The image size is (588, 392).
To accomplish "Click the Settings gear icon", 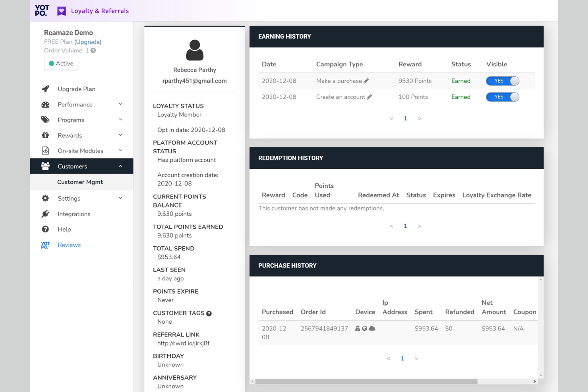I will point(45,198).
